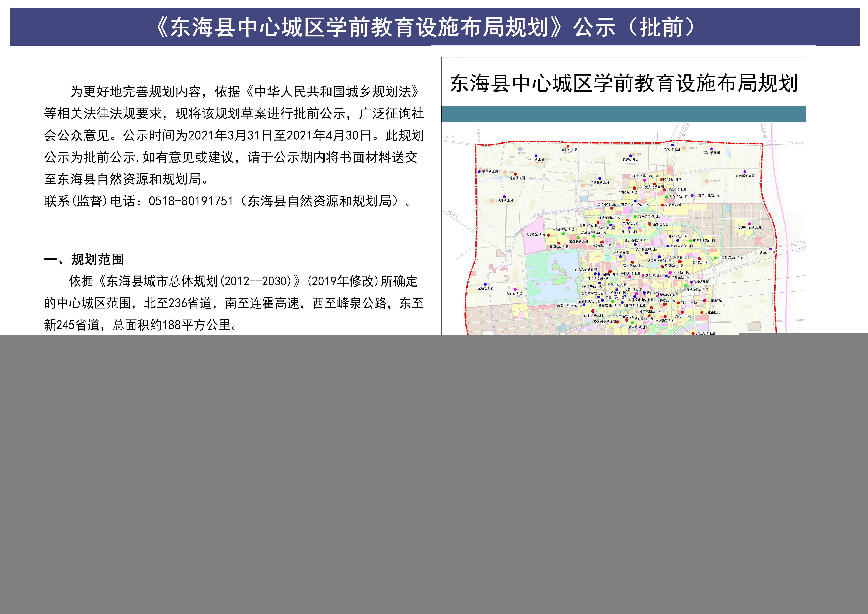Viewport: 868px width, 614px height.
Task: Click the 魅力晶都幼儿园 map label
Action: 636,240
